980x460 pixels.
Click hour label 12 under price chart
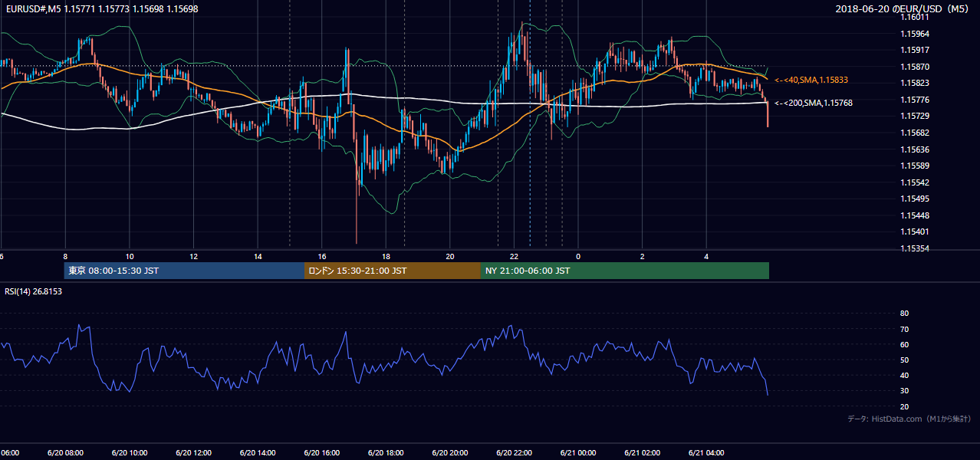pos(193,256)
